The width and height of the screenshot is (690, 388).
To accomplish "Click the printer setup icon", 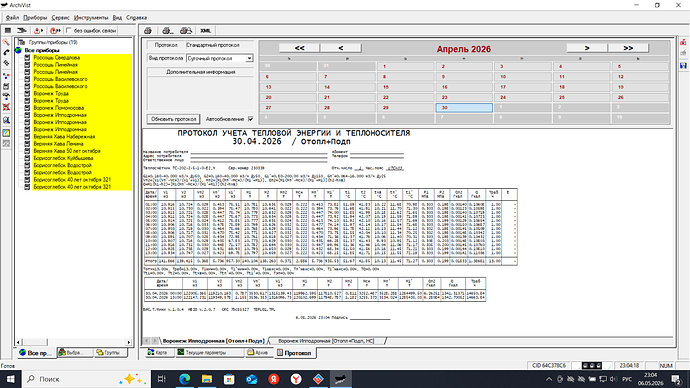I will coord(167,30).
